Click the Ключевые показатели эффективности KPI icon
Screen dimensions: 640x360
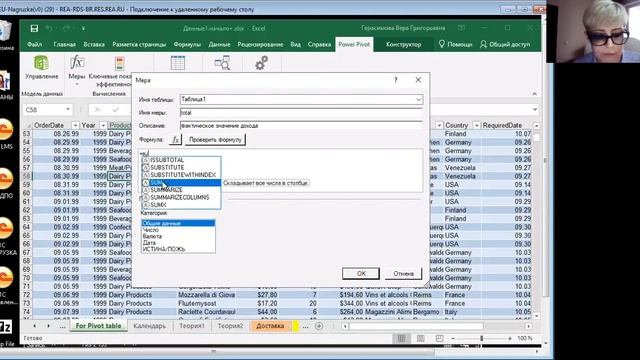tap(120, 63)
